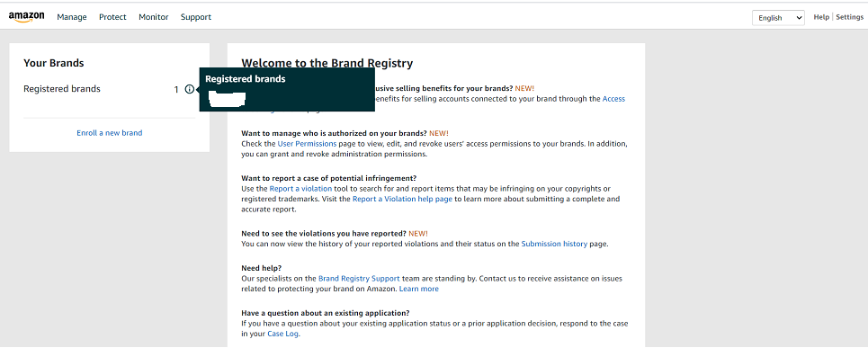This screenshot has height=348, width=868.
Task: Click the Help link in header
Action: point(821,17)
